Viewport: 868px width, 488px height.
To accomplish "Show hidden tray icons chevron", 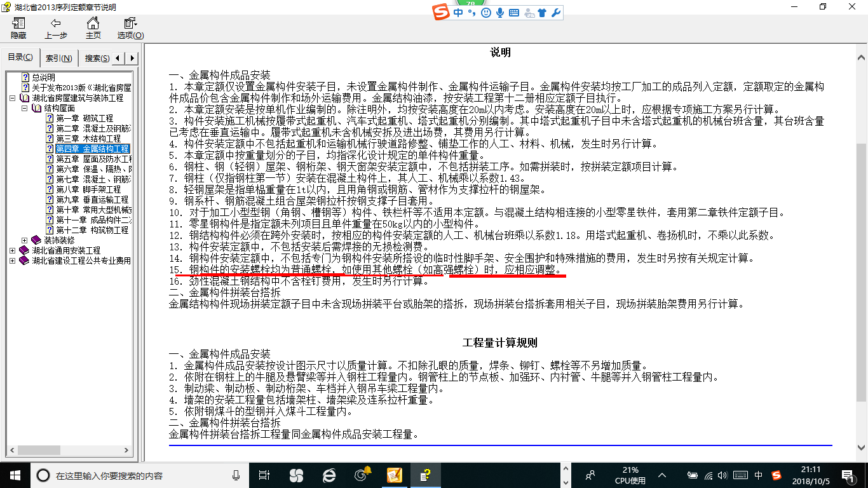I will [662, 475].
